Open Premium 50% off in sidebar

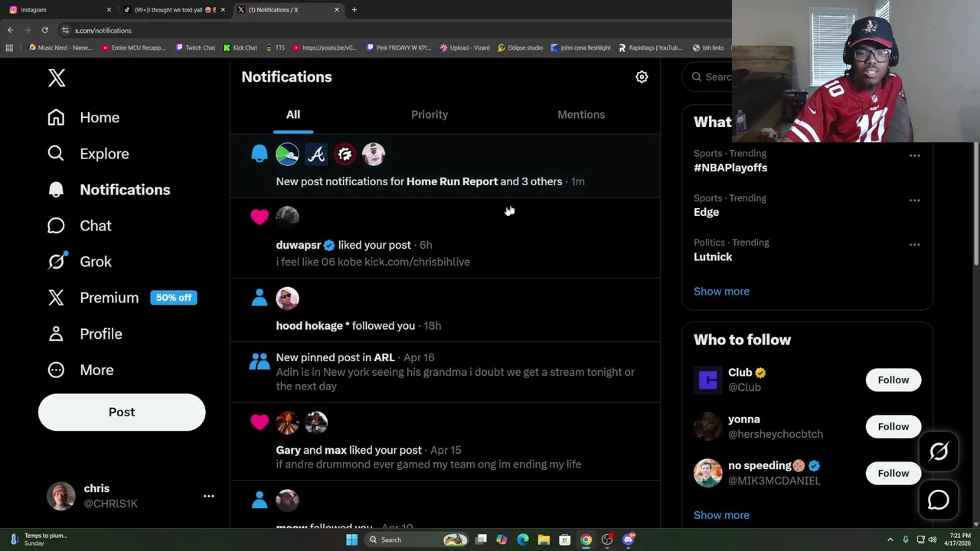coord(122,298)
